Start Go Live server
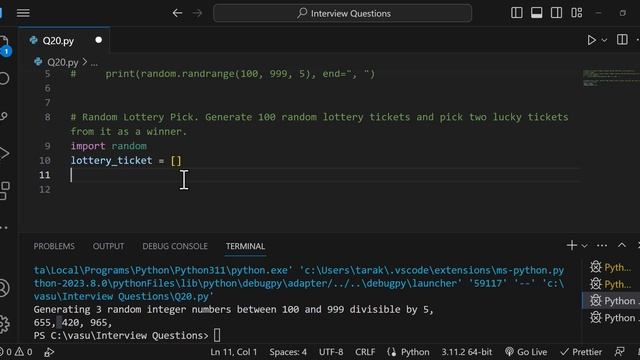Image resolution: width=640 pixels, height=360 pixels. [x=526, y=352]
